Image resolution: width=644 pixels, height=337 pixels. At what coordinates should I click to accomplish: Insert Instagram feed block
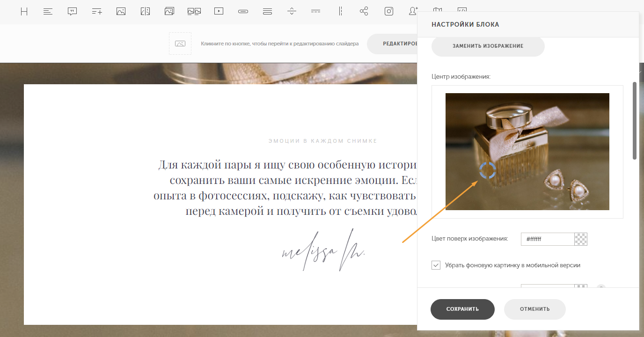(388, 12)
